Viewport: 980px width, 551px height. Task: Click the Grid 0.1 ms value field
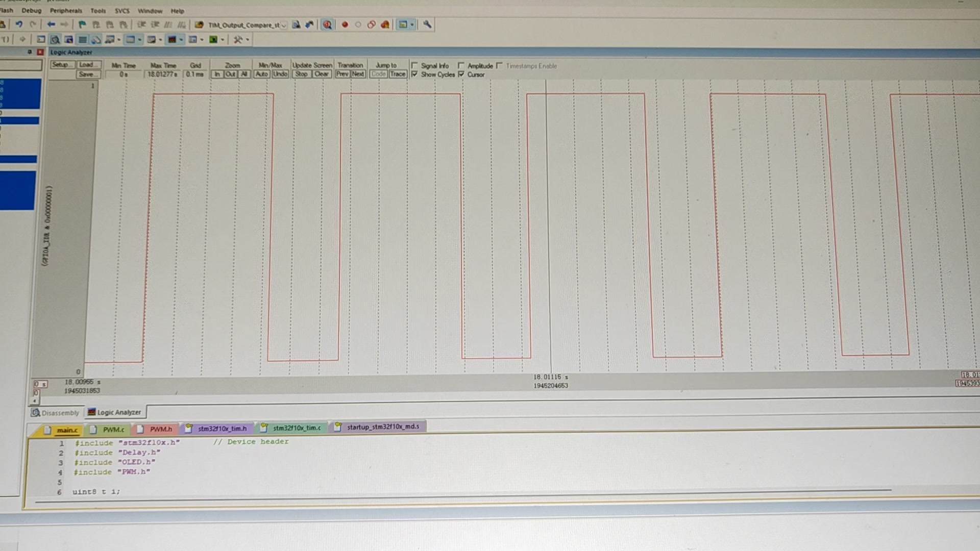click(x=194, y=74)
